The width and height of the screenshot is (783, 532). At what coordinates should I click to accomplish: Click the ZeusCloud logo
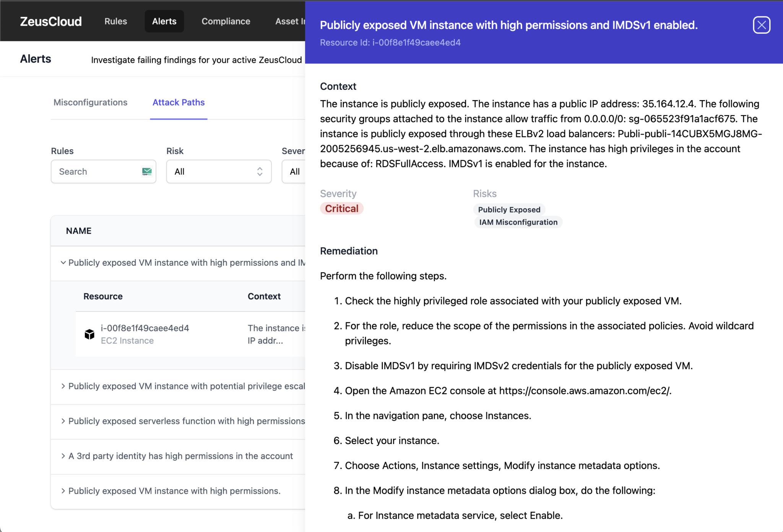50,21
